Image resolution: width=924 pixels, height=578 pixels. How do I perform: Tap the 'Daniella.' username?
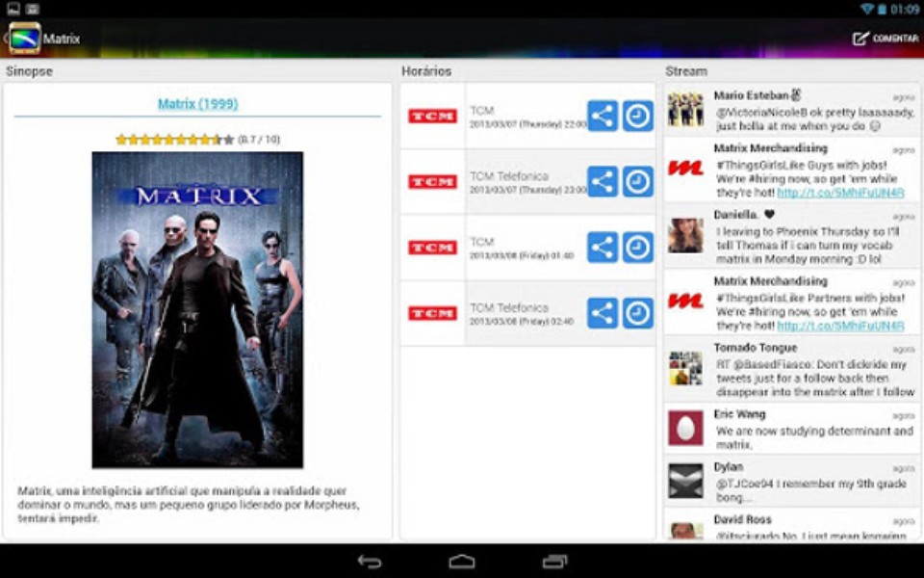736,215
